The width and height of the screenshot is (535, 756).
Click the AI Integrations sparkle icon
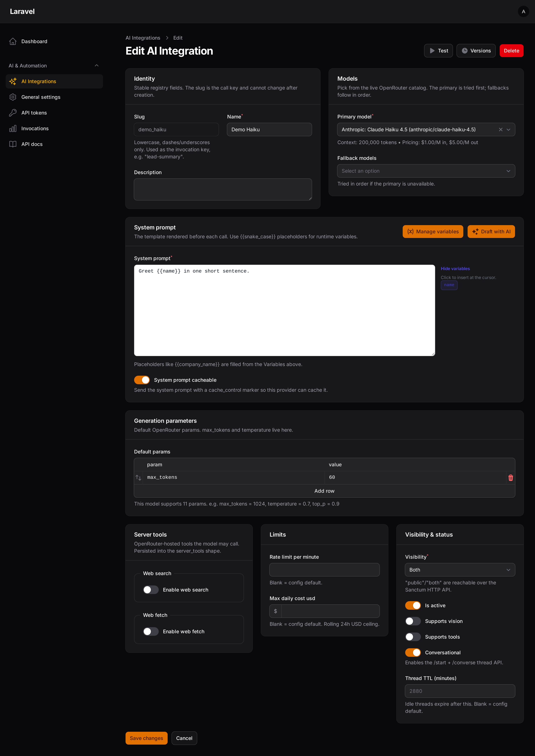tap(13, 81)
